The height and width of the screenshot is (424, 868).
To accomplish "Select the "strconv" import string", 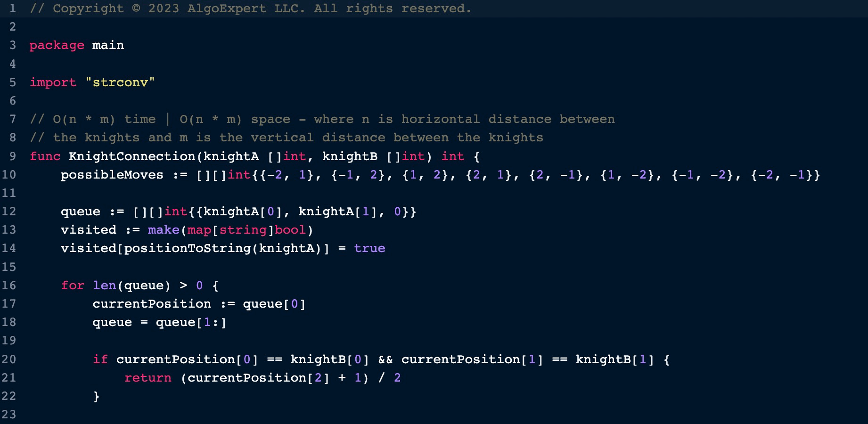I will tap(120, 82).
